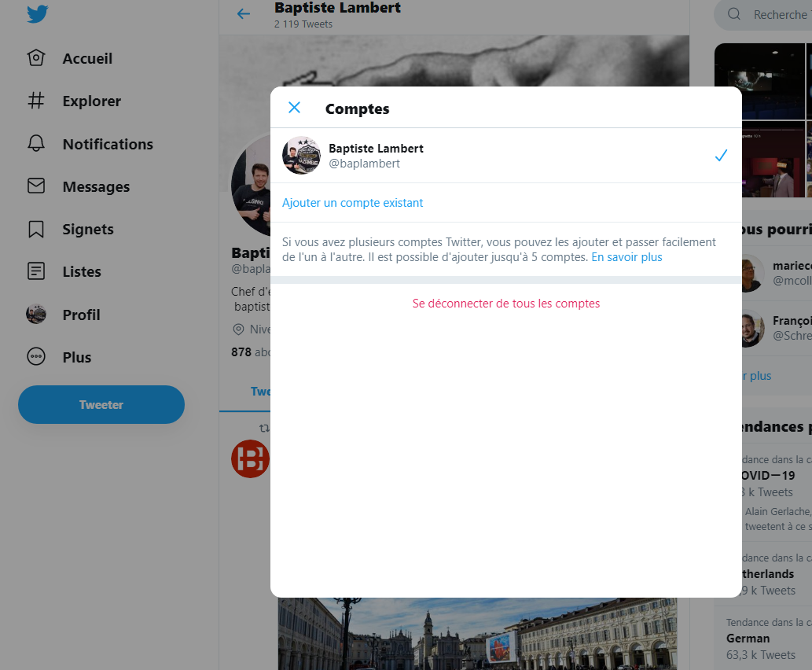The width and height of the screenshot is (812, 670).
Task: Open Accueil home icon in sidebar
Action: coord(36,59)
